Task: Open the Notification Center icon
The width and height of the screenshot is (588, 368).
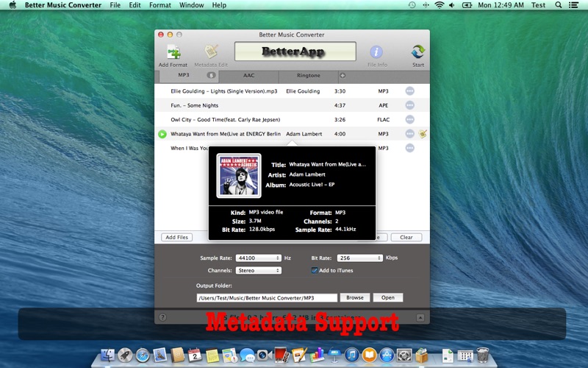Action: point(573,5)
